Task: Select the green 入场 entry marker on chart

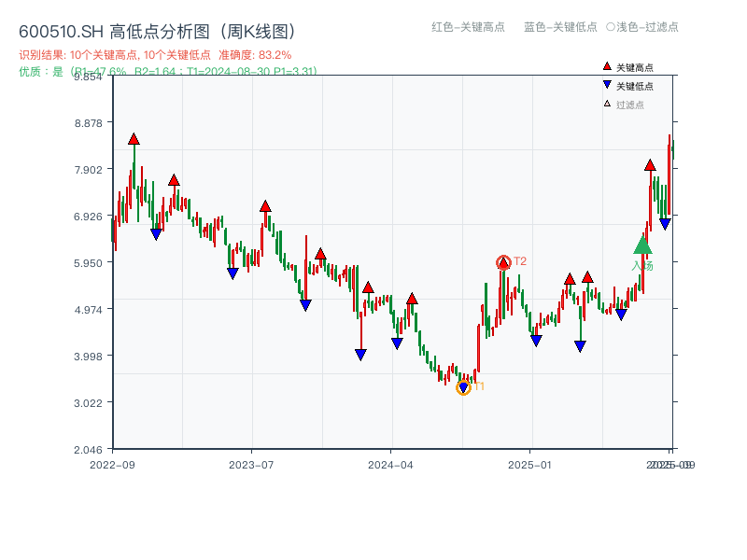Action: click(x=641, y=246)
